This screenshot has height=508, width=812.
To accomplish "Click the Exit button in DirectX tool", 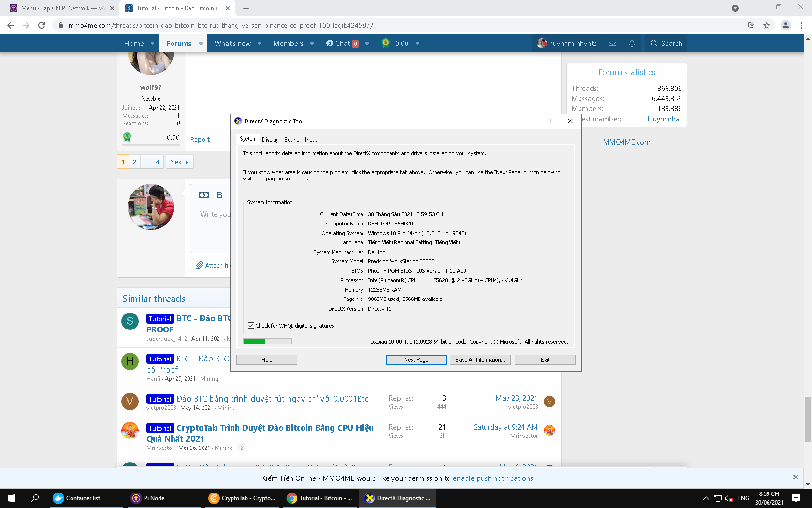I will [x=545, y=360].
